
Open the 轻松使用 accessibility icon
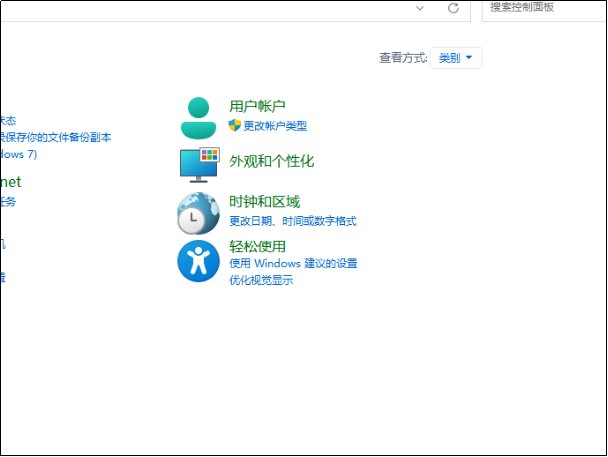click(198, 261)
